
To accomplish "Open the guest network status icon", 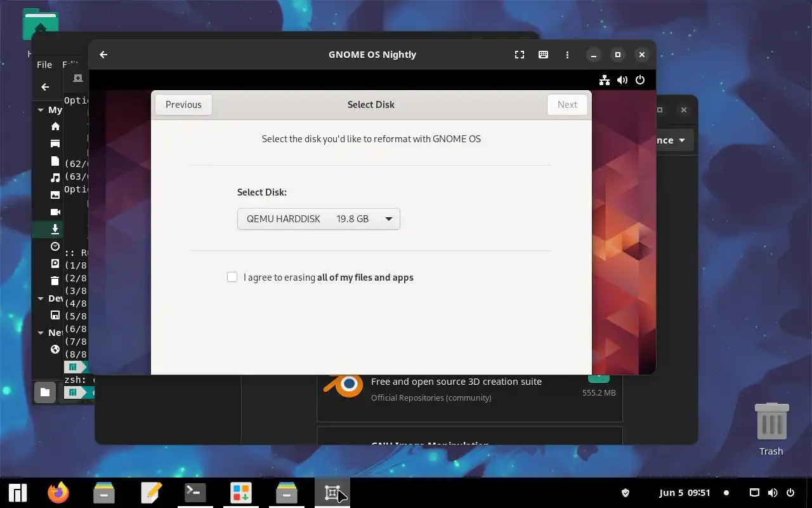I will pyautogui.click(x=604, y=80).
